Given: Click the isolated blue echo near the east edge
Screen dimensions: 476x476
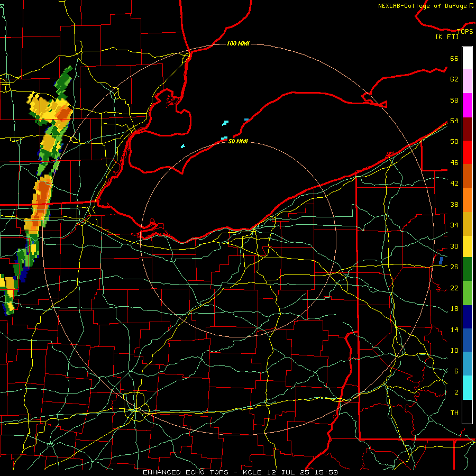Looking at the screenshot, I should (x=441, y=260).
